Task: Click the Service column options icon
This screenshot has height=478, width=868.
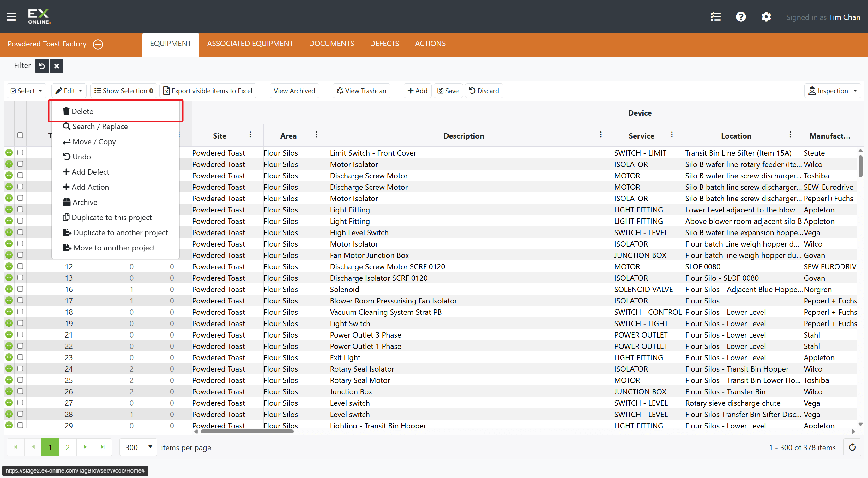Action: coord(672,135)
